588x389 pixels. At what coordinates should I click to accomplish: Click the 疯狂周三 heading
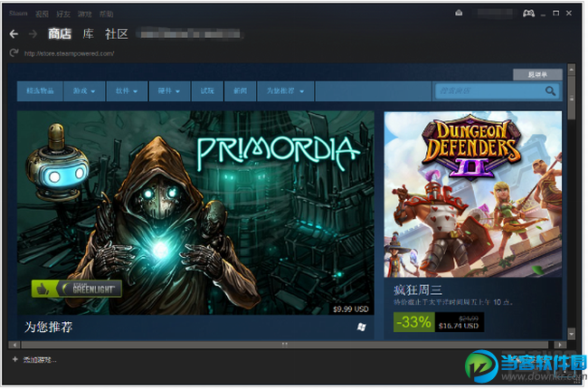click(x=418, y=290)
